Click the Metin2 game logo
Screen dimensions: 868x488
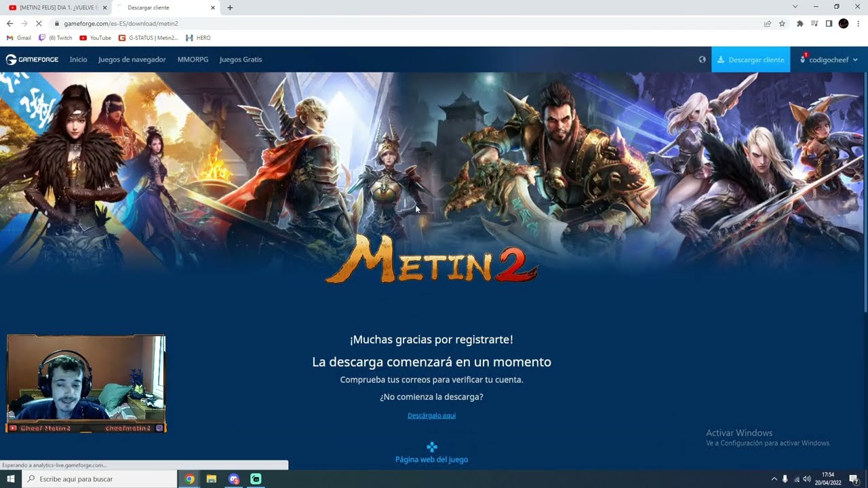pos(431,260)
